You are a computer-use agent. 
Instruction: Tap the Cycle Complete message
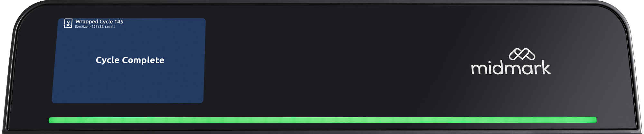pyautogui.click(x=130, y=60)
